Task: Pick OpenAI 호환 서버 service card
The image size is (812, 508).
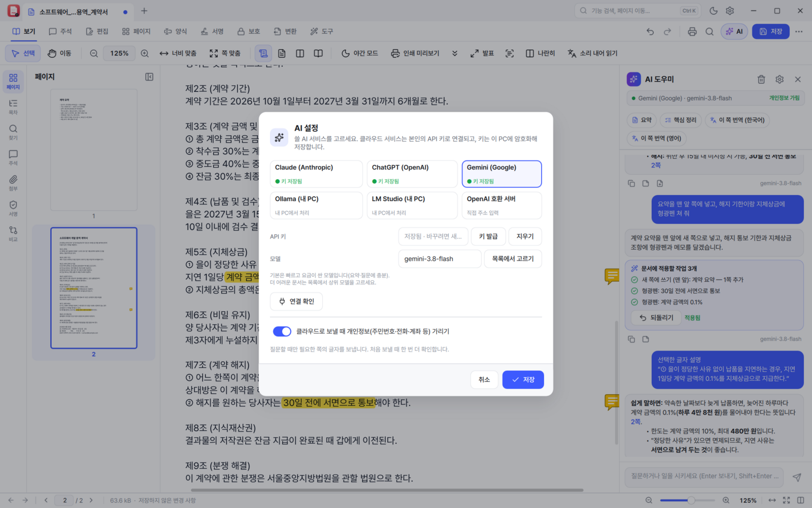Action: (x=501, y=205)
